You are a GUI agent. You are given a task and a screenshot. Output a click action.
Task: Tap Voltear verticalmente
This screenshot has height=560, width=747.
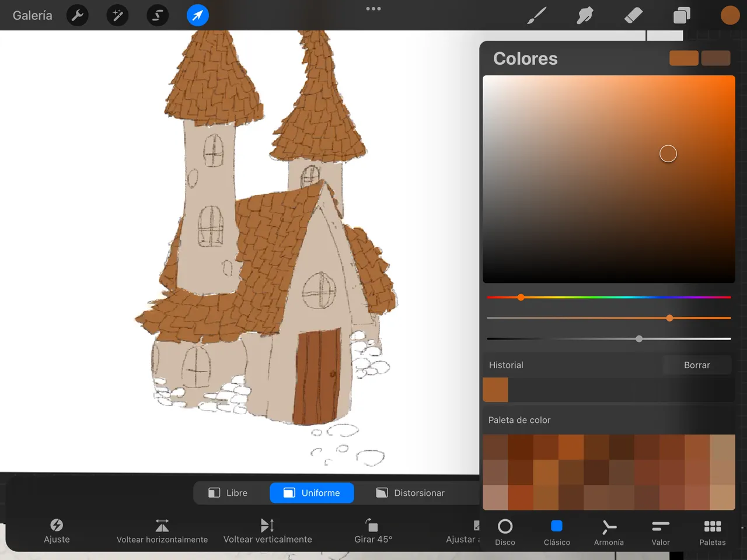267,531
